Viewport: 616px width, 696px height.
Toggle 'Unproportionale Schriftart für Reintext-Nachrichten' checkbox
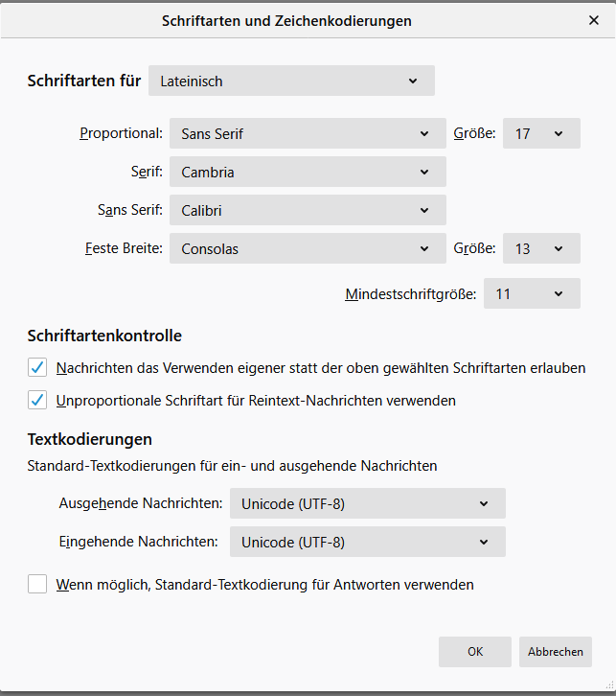37,400
